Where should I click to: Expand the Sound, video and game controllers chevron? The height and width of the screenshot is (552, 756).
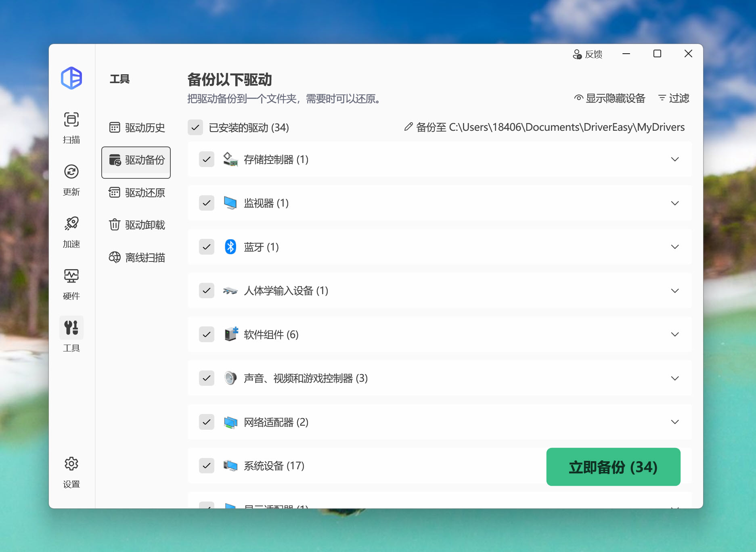click(674, 378)
